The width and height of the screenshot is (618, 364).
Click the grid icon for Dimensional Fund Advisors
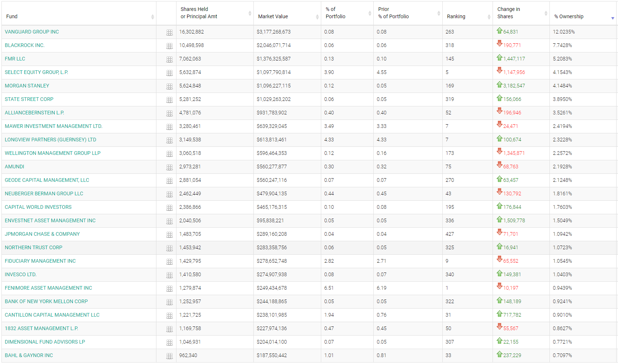170,343
